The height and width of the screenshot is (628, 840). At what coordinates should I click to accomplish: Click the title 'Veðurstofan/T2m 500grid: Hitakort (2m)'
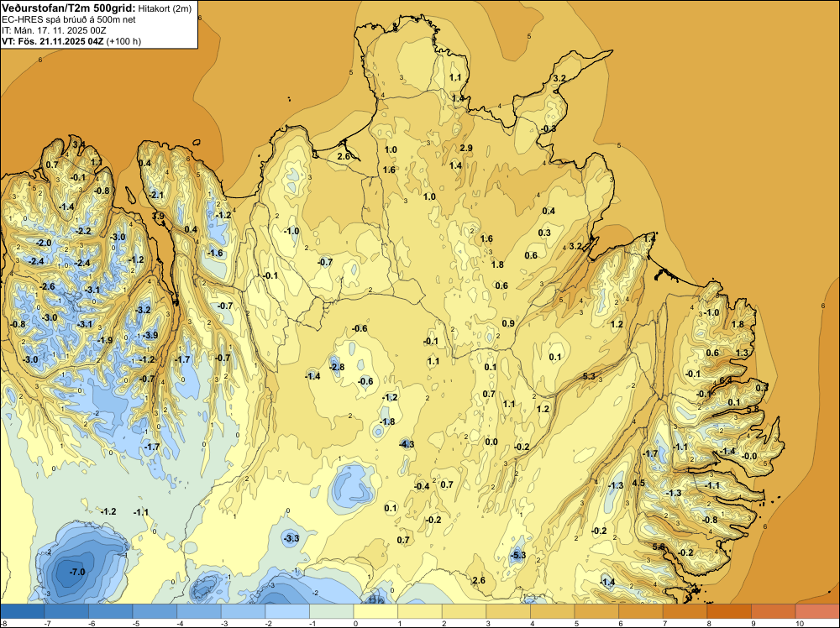[x=97, y=8]
